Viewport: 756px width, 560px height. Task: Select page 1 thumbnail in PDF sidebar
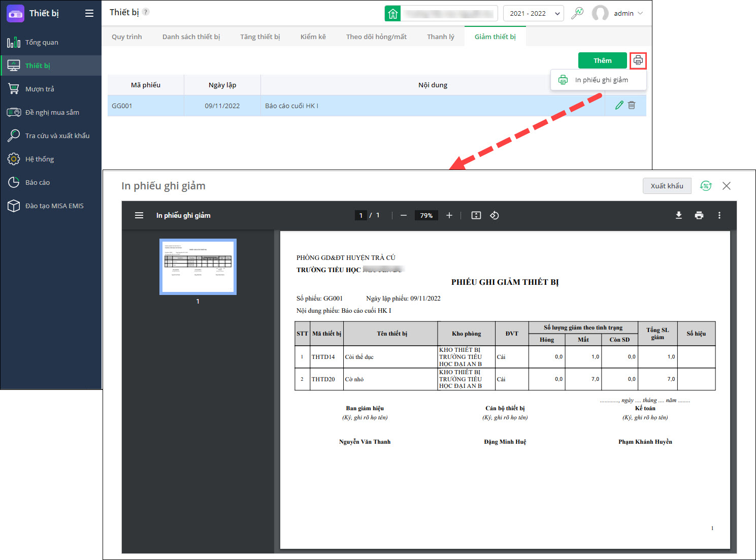(198, 267)
